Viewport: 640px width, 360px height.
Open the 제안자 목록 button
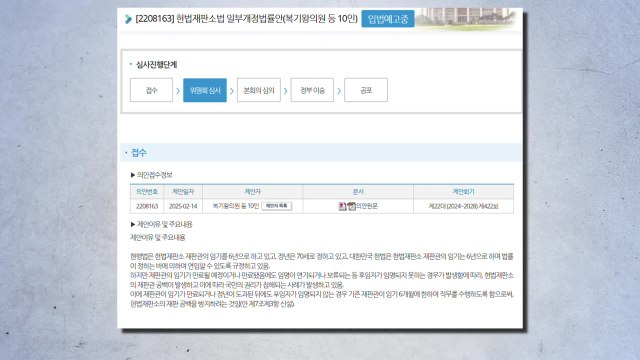pyautogui.click(x=277, y=206)
